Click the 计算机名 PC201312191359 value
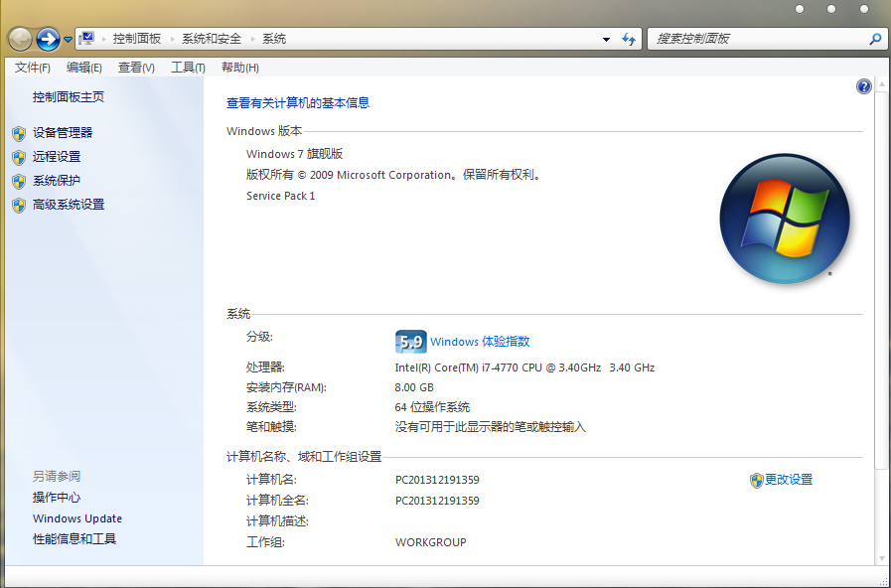Viewport: 891px width, 588px height. click(x=437, y=480)
